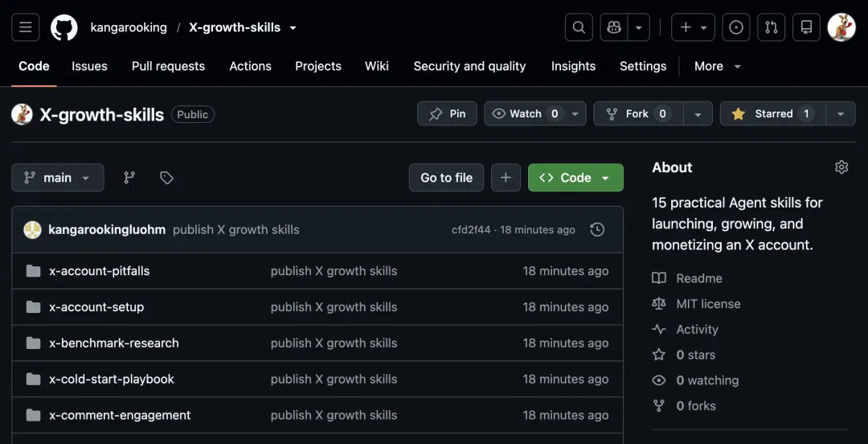Click x-benchmark-research row commit message
This screenshot has width=868, height=444.
coord(334,343)
